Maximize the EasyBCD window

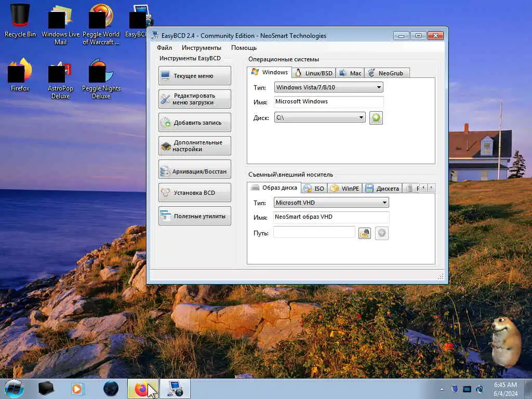click(418, 35)
